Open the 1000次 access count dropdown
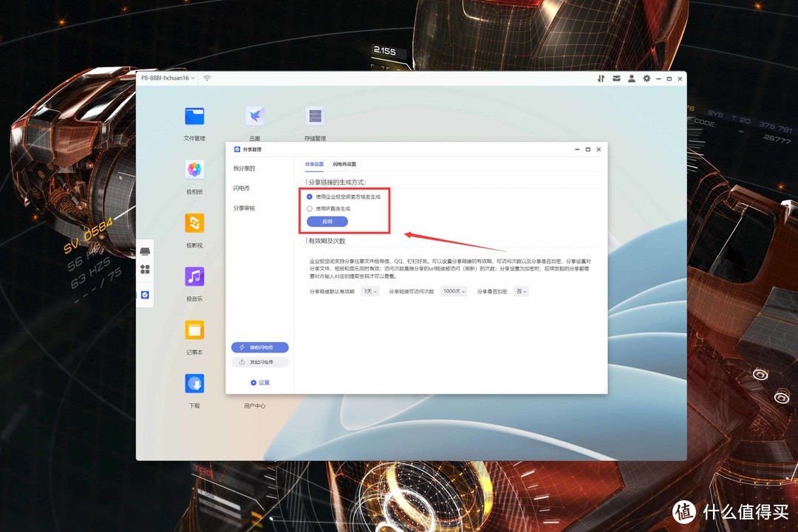Screen dimensions: 798x532 453,291
